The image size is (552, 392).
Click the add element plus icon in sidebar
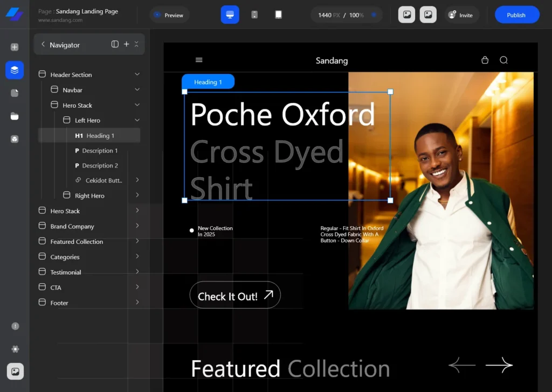tap(15, 47)
